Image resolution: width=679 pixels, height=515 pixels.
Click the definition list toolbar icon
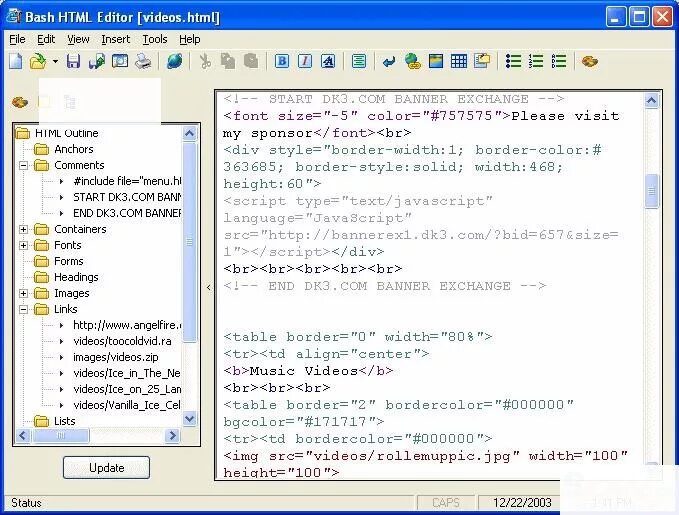coord(559,61)
